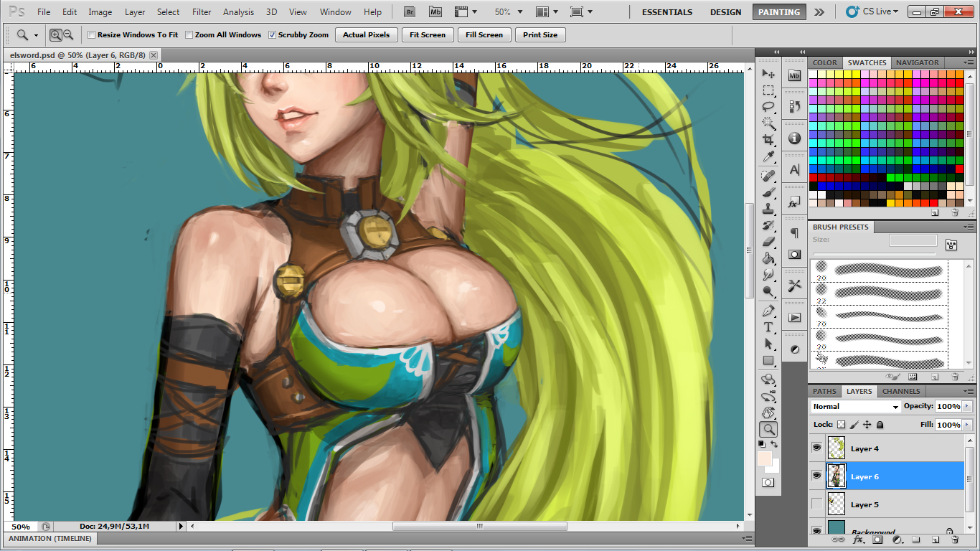Enable Zoom All Windows checkbox
The width and height of the screenshot is (980, 551).
coord(189,34)
